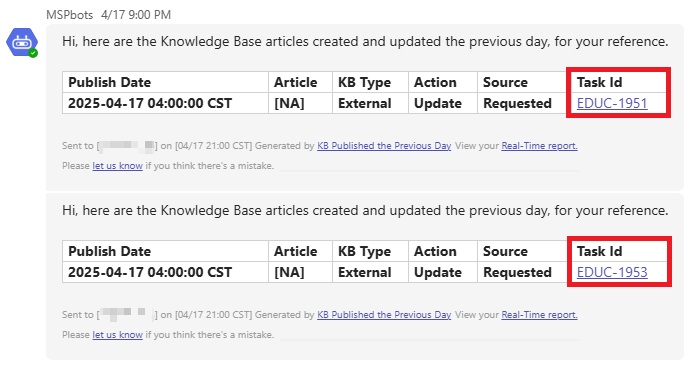
Task: Open Real-Time report link in first message
Action: tap(539, 146)
